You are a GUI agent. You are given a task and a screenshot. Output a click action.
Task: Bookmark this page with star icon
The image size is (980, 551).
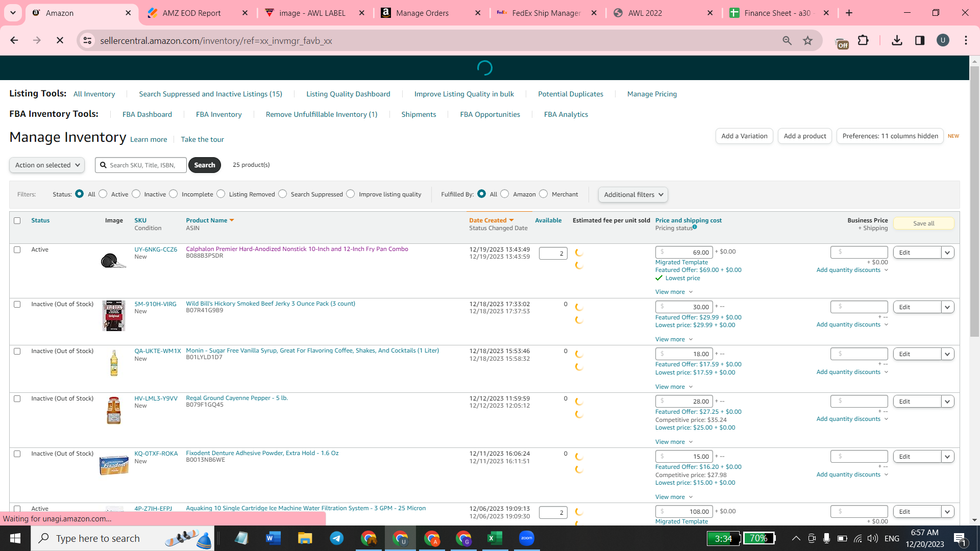pos(807,40)
